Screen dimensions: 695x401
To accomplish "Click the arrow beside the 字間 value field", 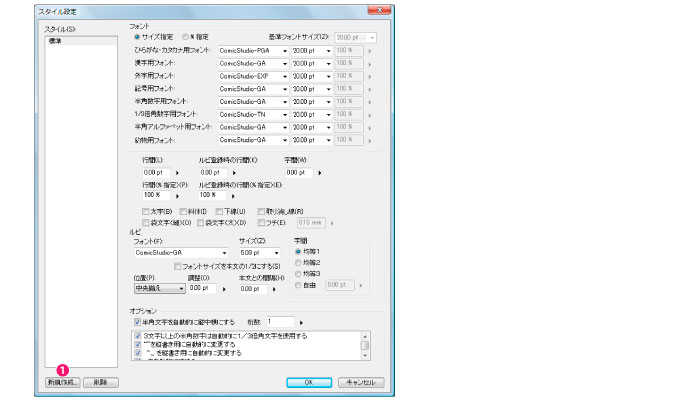I will point(320,173).
